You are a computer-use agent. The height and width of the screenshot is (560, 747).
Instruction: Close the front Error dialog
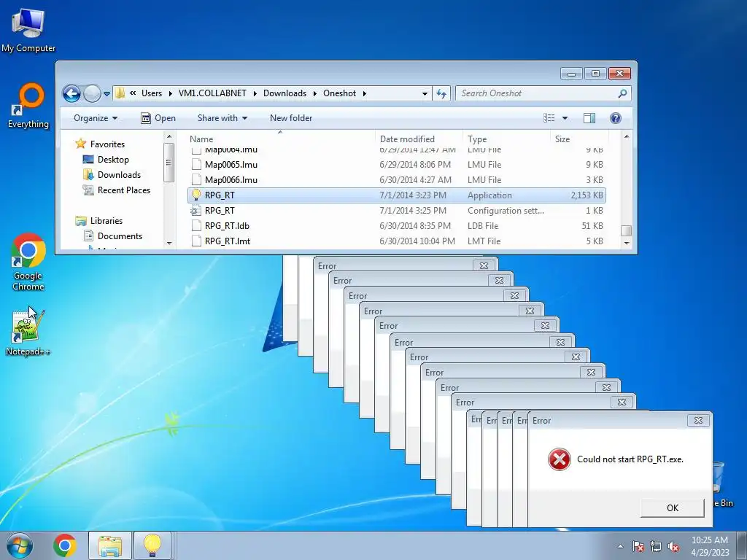(x=698, y=421)
